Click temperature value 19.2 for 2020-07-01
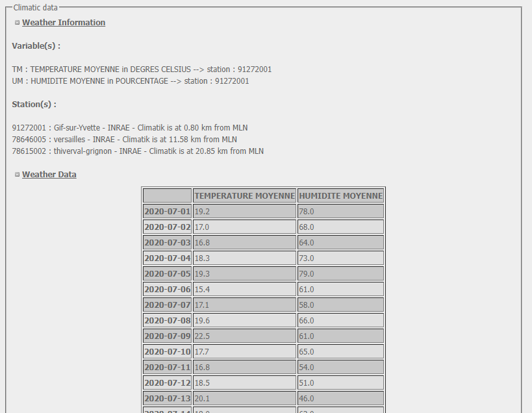The width and height of the screenshot is (532, 413). click(x=245, y=211)
